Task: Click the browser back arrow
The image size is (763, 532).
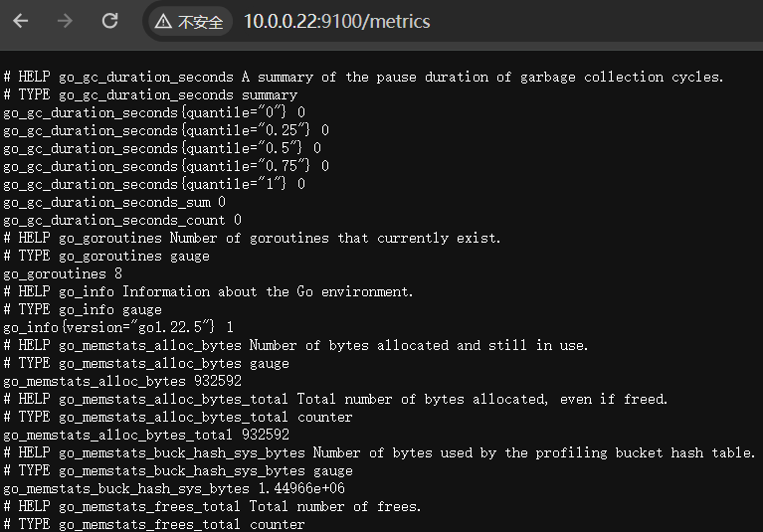Action: (x=20, y=21)
